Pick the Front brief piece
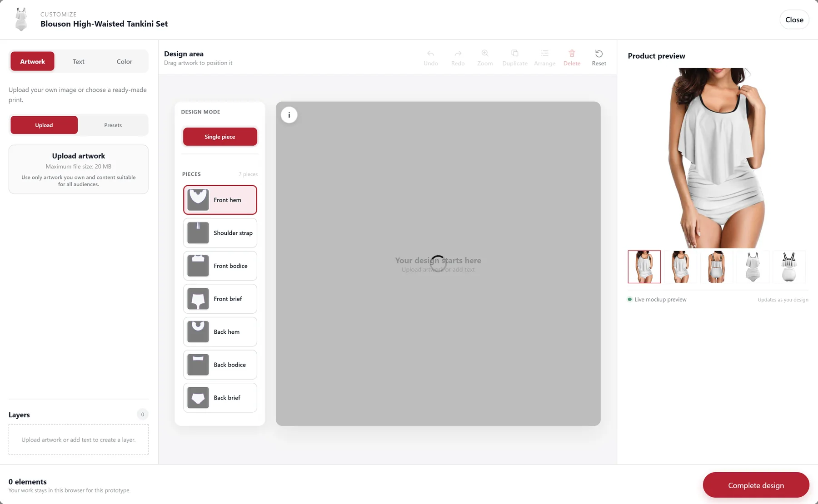This screenshot has height=504, width=818. [220, 299]
